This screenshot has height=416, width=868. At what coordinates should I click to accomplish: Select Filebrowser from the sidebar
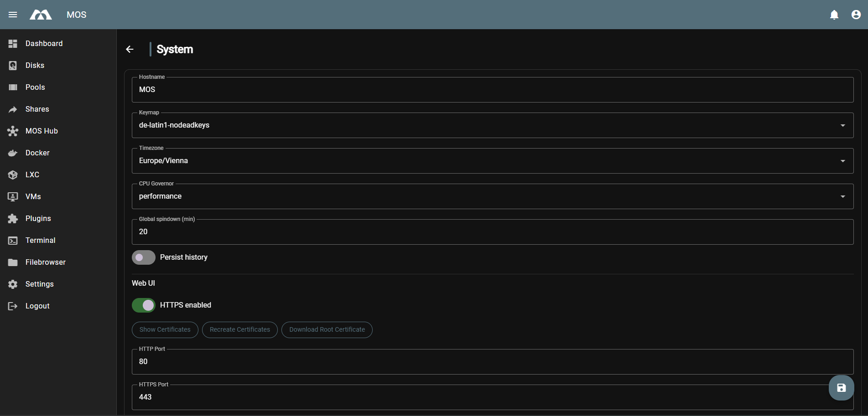pos(45,262)
